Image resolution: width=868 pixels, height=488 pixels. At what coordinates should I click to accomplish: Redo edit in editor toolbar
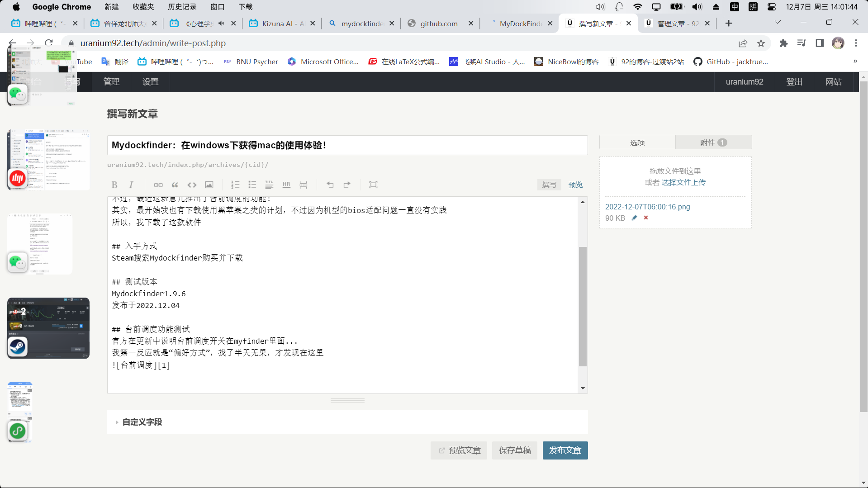pyautogui.click(x=347, y=185)
